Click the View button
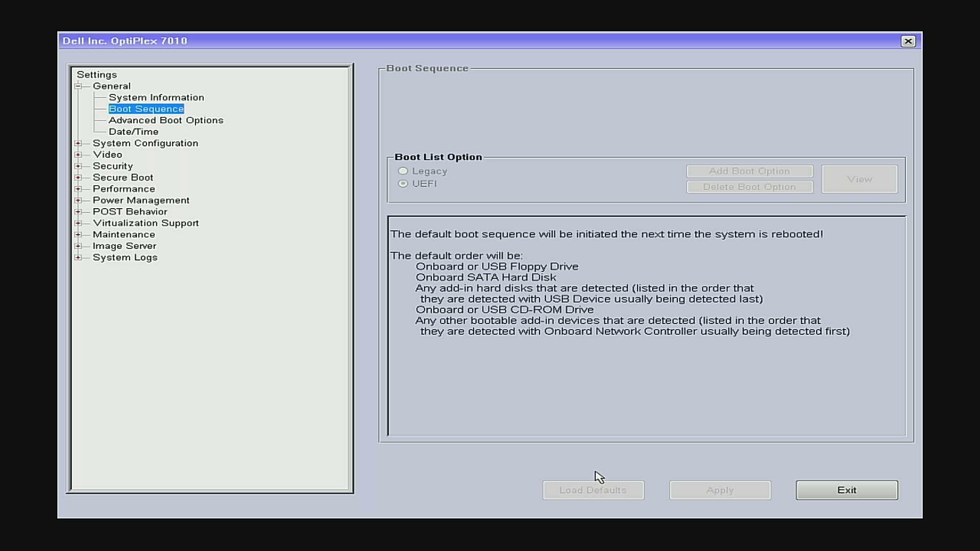Image resolution: width=980 pixels, height=551 pixels. click(x=860, y=179)
